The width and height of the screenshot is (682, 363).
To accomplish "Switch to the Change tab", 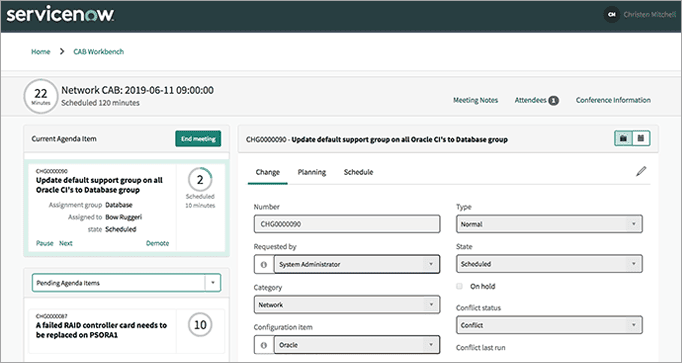I will click(x=267, y=172).
